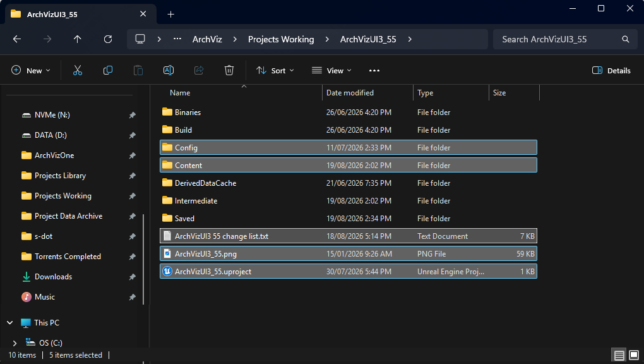
Task: Click ArchVizUI3_55 breadcrumb segment
Action: pyautogui.click(x=368, y=39)
